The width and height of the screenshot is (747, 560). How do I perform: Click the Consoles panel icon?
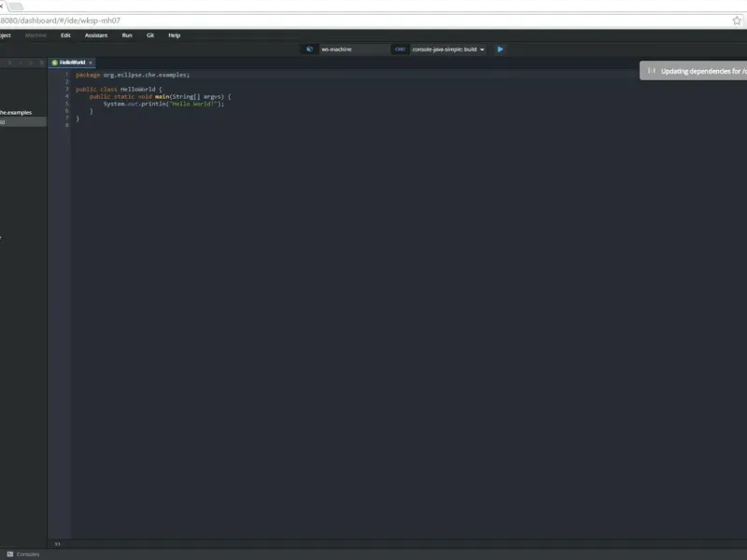click(10, 553)
